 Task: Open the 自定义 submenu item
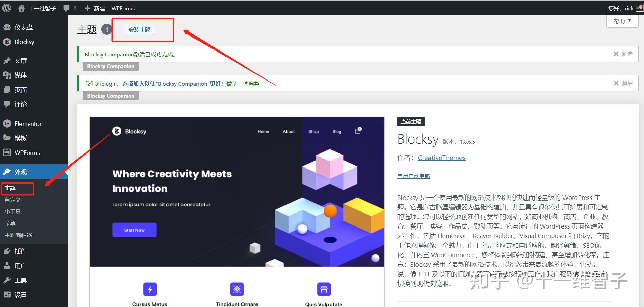(x=13, y=200)
